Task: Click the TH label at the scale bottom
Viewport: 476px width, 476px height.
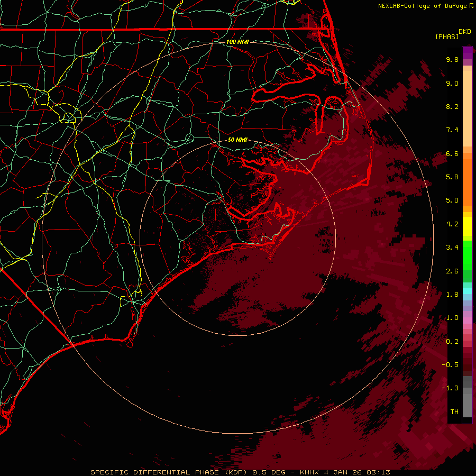Action: pyautogui.click(x=454, y=412)
